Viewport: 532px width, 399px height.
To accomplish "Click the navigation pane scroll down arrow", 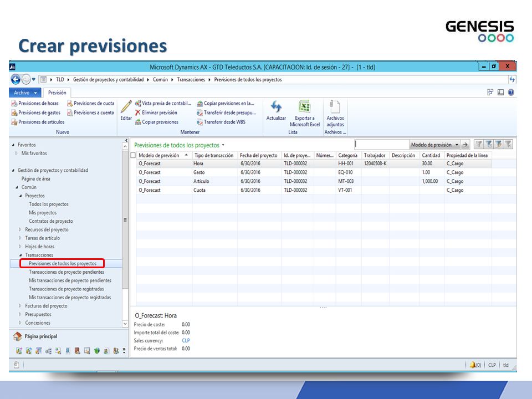I will [125, 324].
